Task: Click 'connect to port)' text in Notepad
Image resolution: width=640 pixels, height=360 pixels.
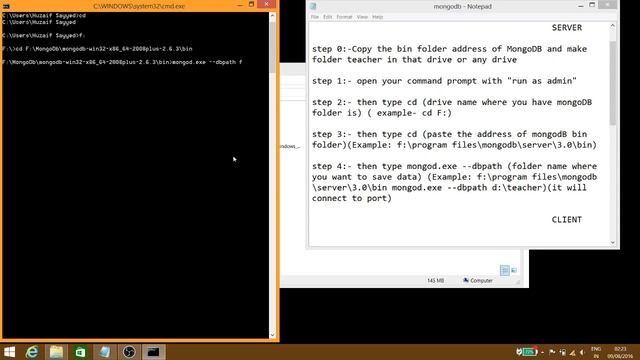Action: pyautogui.click(x=352, y=198)
